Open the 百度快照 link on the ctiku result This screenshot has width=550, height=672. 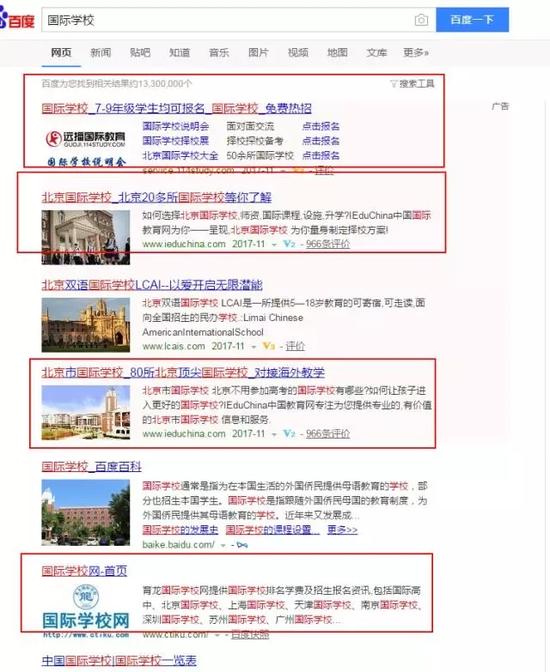click(250, 635)
